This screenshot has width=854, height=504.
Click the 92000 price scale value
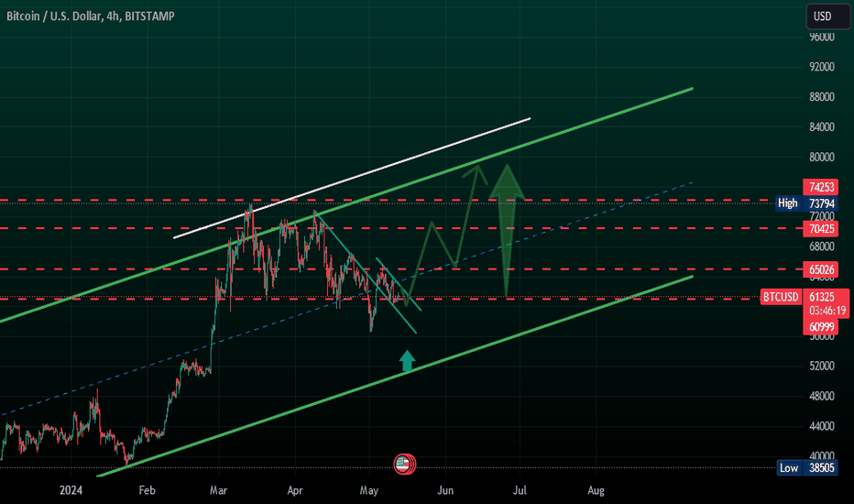point(821,67)
